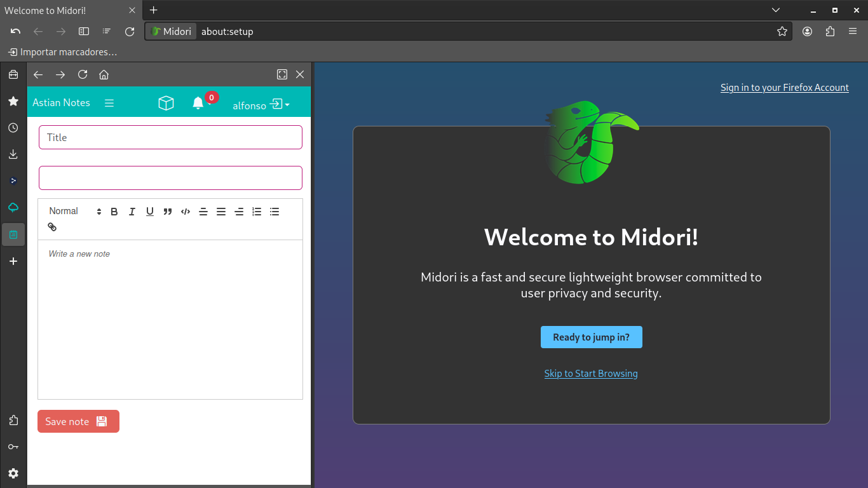Open the add-ons puzzle icon in sidebar
The image size is (868, 488).
coord(13,420)
